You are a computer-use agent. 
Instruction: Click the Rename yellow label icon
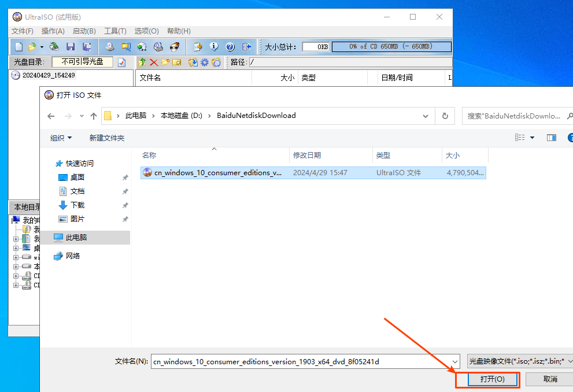tap(177, 62)
